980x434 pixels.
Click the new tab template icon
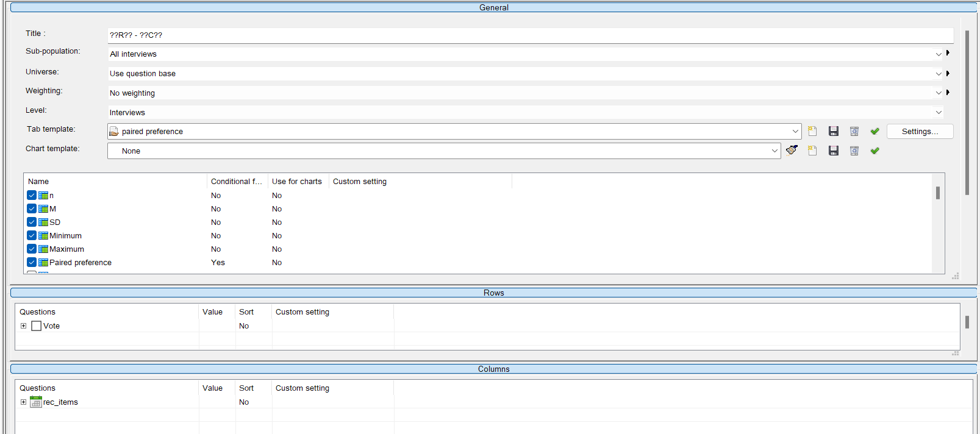[x=812, y=131]
